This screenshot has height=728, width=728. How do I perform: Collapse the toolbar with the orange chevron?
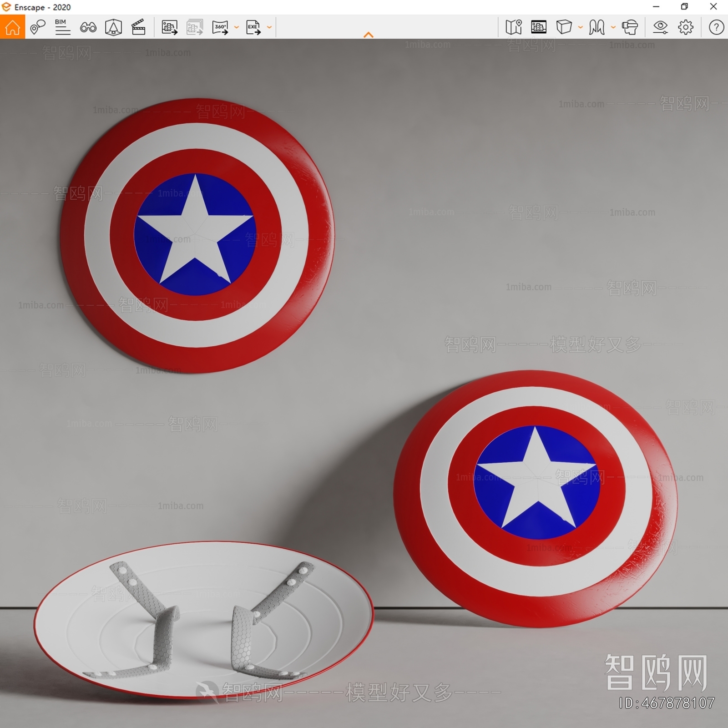coord(369,35)
